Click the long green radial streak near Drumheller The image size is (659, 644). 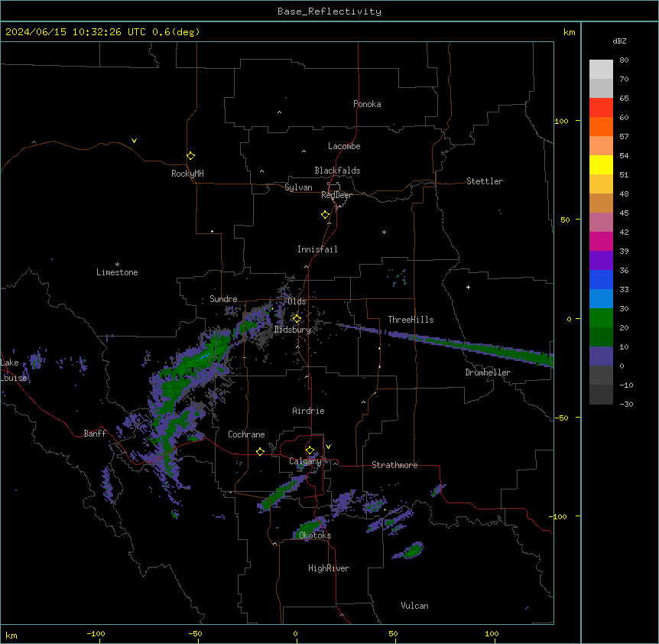(472, 346)
